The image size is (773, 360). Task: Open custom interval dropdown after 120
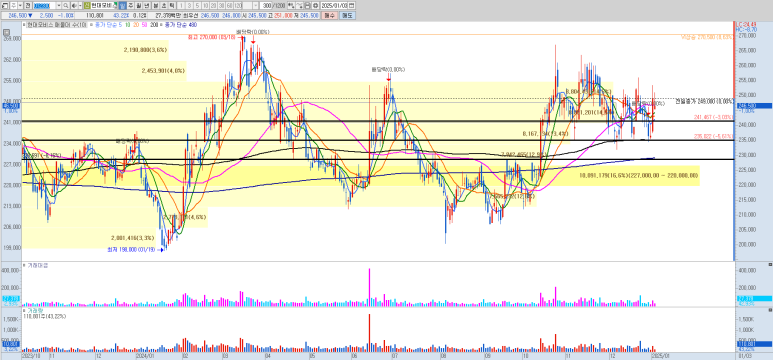point(255,5)
